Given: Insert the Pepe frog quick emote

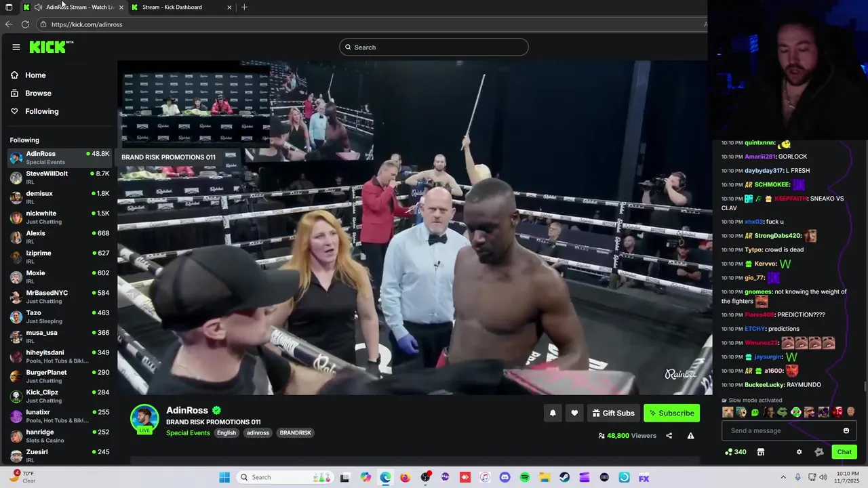Looking at the screenshot, I should pos(782,411).
